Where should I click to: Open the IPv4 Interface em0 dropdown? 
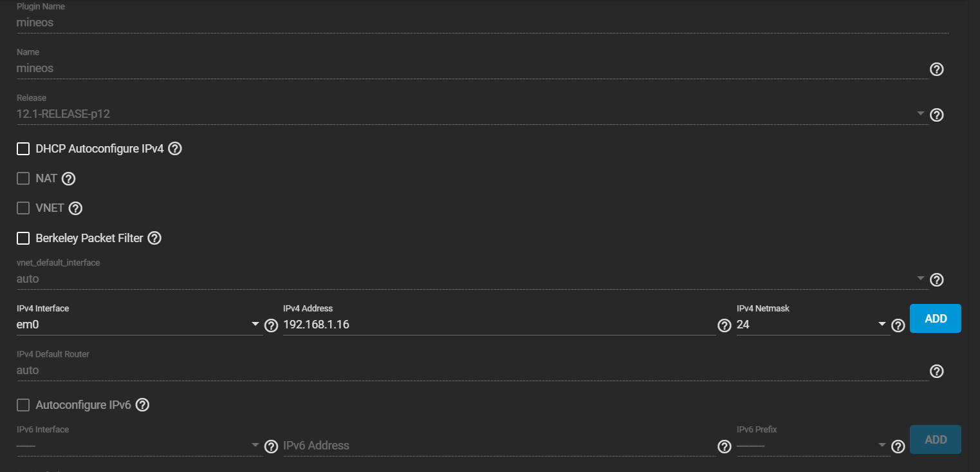(x=138, y=325)
